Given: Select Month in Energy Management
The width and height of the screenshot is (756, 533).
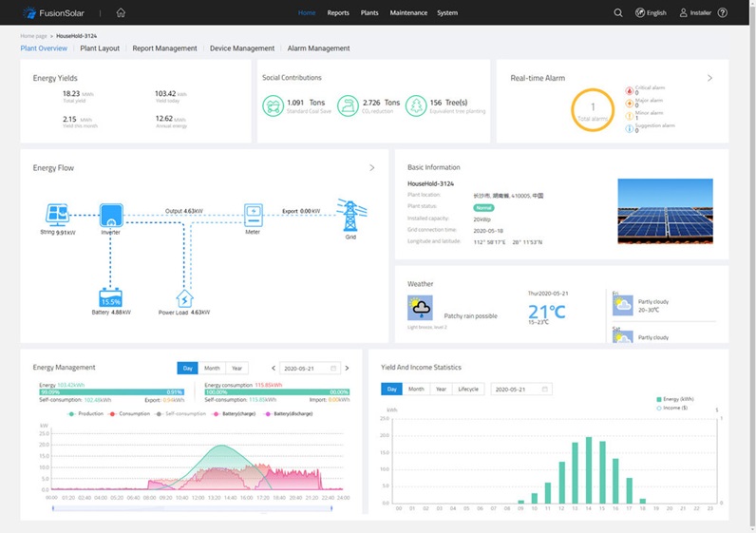Looking at the screenshot, I should pos(212,368).
